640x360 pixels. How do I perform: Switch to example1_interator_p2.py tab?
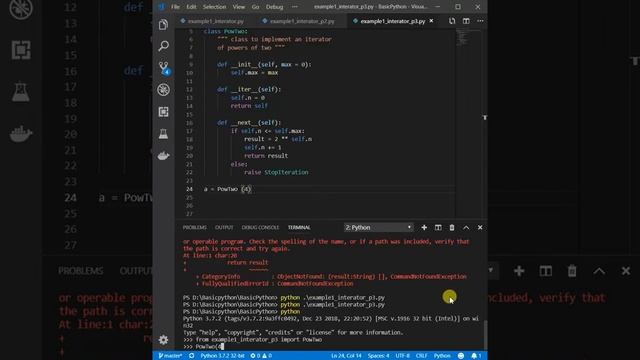302,21
